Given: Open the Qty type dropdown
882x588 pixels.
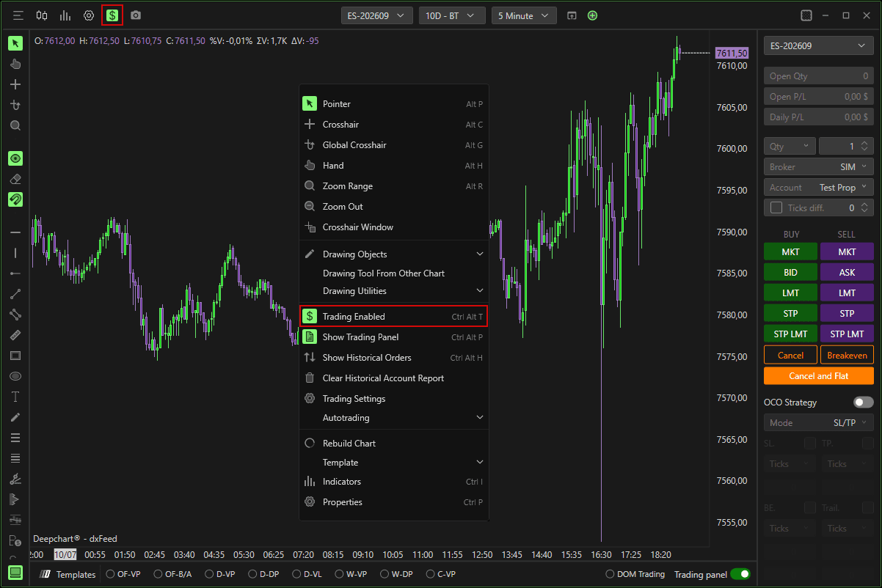Looking at the screenshot, I should click(790, 147).
